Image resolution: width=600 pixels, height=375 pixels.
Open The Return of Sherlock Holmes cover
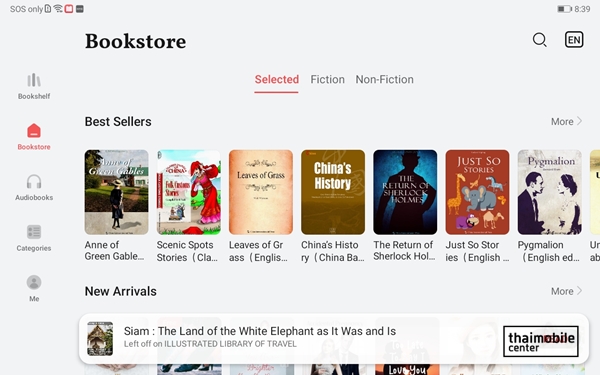pyautogui.click(x=405, y=192)
